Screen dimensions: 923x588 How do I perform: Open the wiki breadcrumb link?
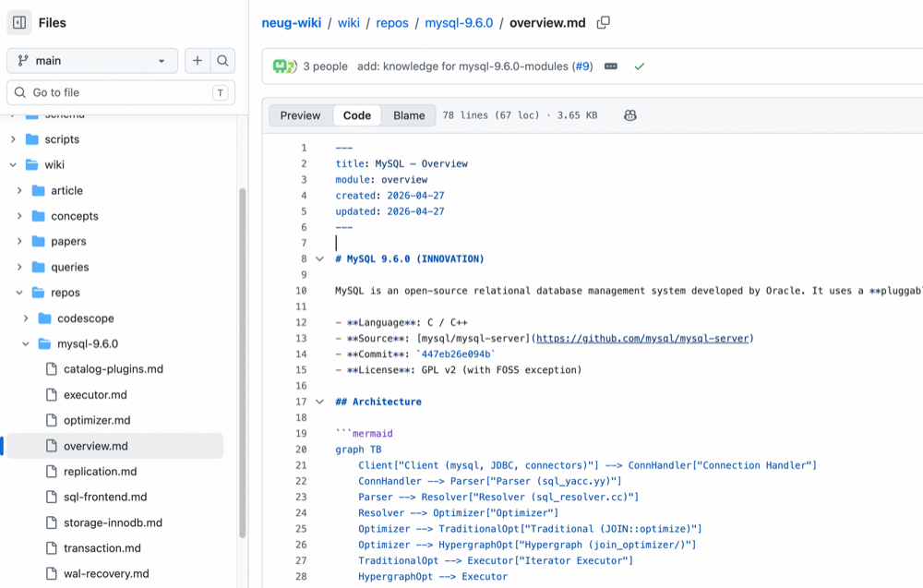349,23
